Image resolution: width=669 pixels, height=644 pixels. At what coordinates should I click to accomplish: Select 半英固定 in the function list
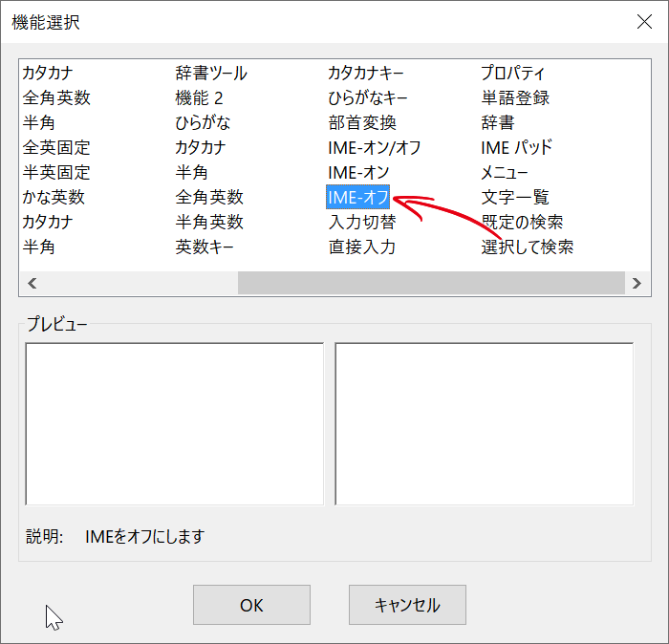55,172
